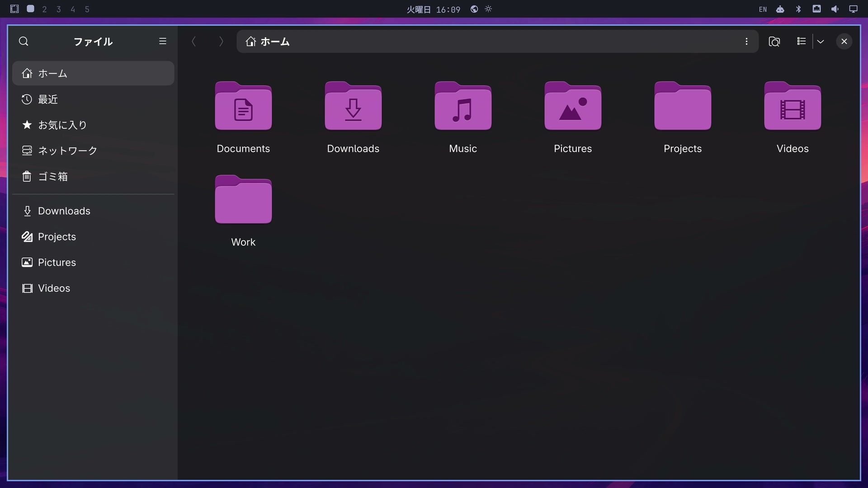This screenshot has width=868, height=488.
Task: Open the path bar three-dot menu
Action: coord(746,42)
